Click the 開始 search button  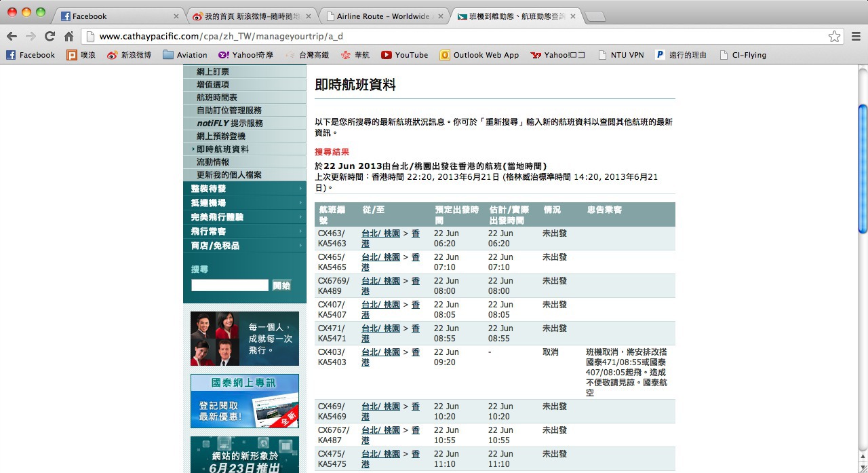(x=281, y=286)
